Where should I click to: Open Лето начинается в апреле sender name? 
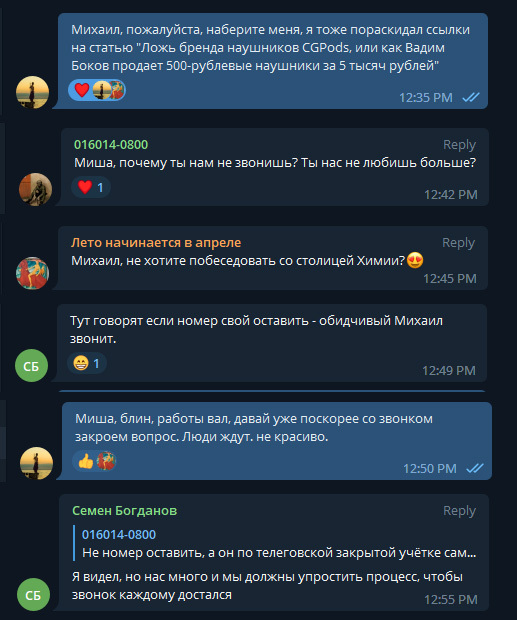(156, 243)
